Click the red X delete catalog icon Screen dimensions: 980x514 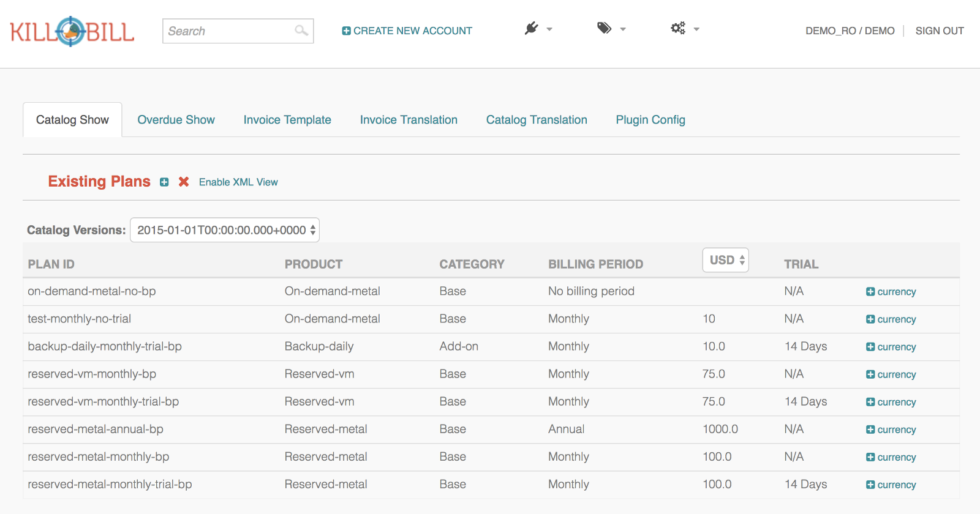click(x=183, y=182)
